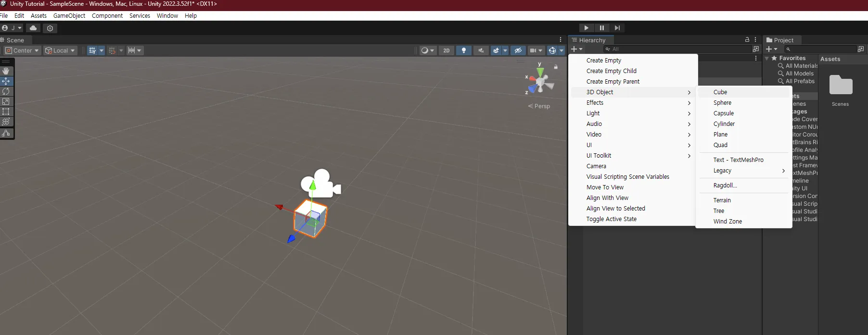Viewport: 868px width, 335px height.
Task: Open the custom editor tools button
Action: (6, 133)
